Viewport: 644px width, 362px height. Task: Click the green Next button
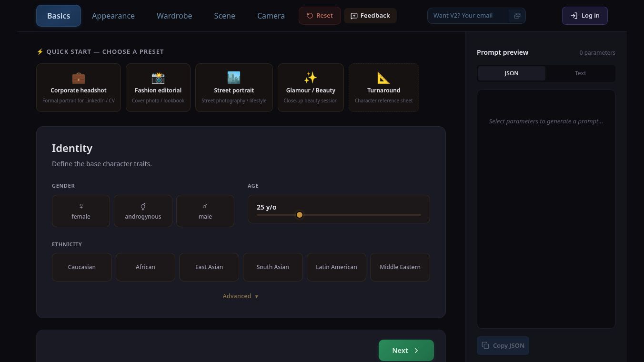(406, 351)
